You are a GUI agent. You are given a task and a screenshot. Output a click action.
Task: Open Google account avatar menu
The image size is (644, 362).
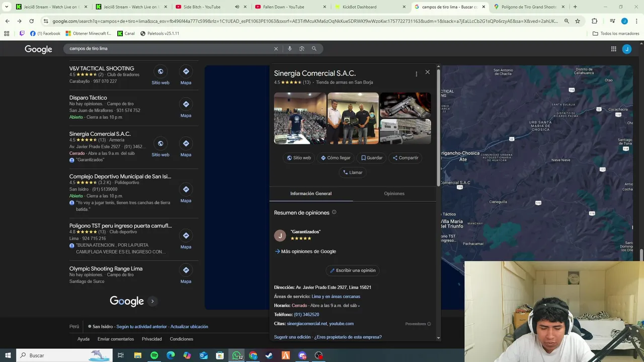(x=626, y=49)
